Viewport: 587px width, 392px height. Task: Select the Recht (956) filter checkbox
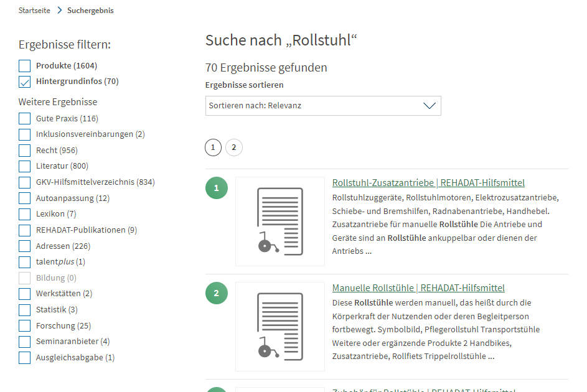25,151
